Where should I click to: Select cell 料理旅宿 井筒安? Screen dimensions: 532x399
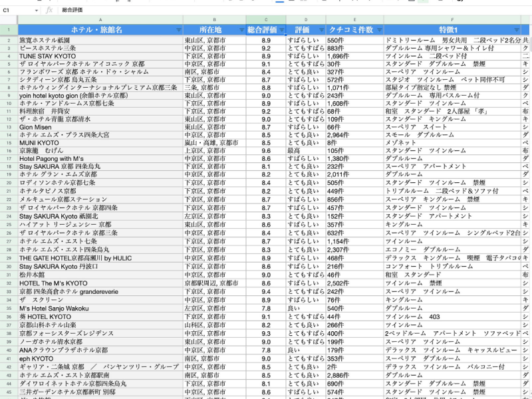tap(100, 111)
